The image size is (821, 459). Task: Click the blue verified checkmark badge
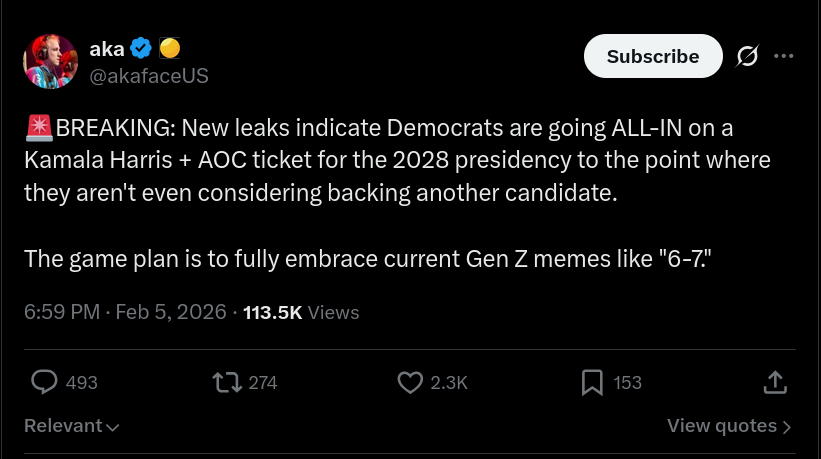pyautogui.click(x=142, y=47)
